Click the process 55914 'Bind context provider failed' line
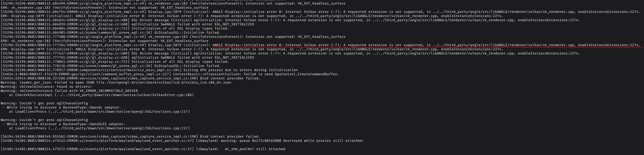The height and width of the screenshot is (155, 644). point(130,78)
